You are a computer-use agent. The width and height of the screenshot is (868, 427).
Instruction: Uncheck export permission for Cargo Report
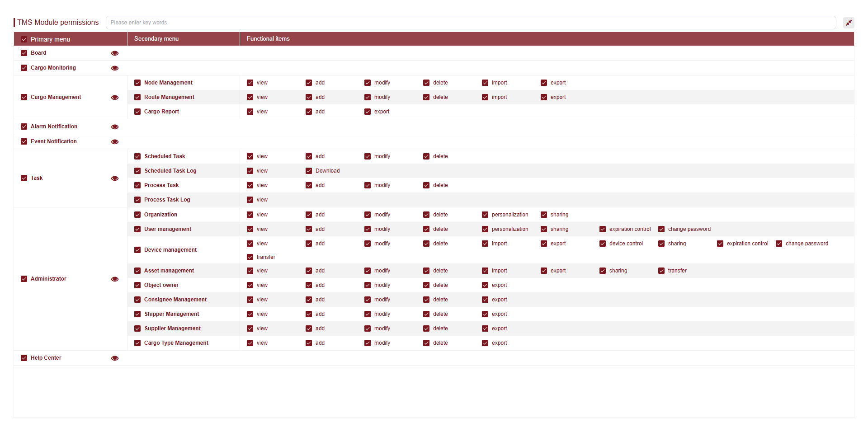click(368, 112)
